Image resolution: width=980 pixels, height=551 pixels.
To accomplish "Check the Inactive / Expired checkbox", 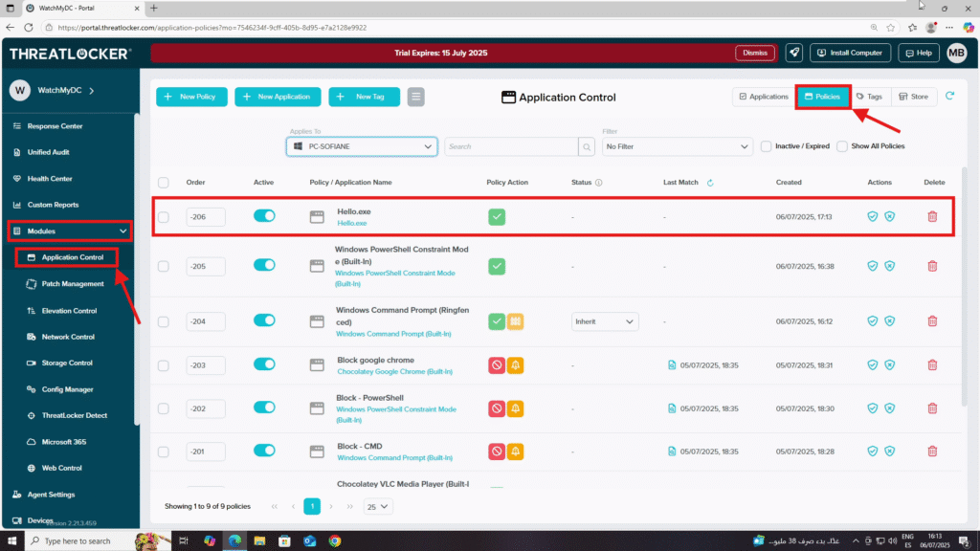I will 767,146.
